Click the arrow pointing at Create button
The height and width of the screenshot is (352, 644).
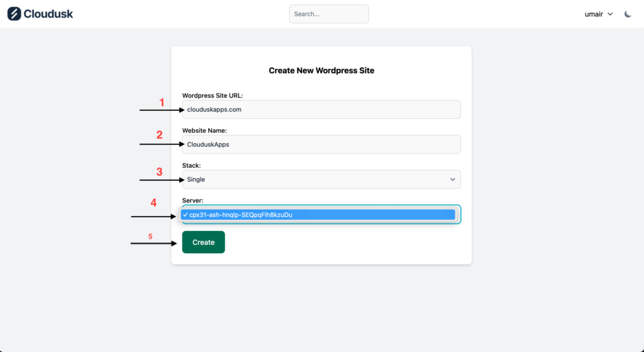coord(154,242)
